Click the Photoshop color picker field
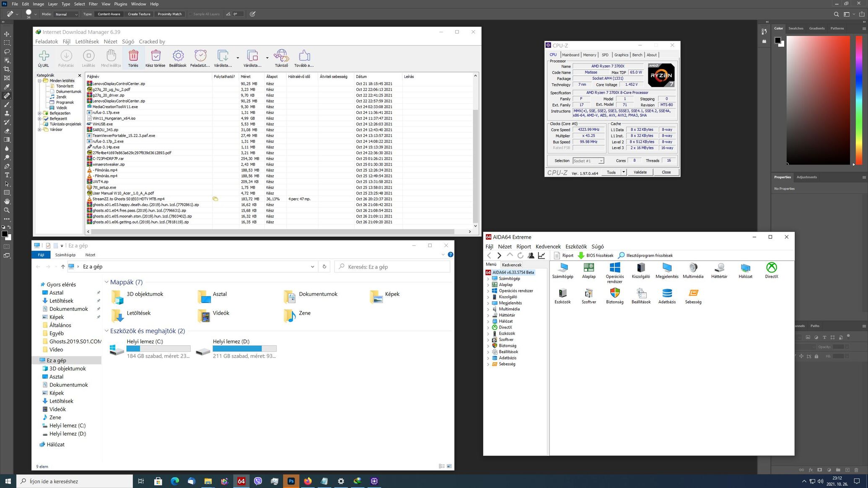 pyautogui.click(x=818, y=100)
